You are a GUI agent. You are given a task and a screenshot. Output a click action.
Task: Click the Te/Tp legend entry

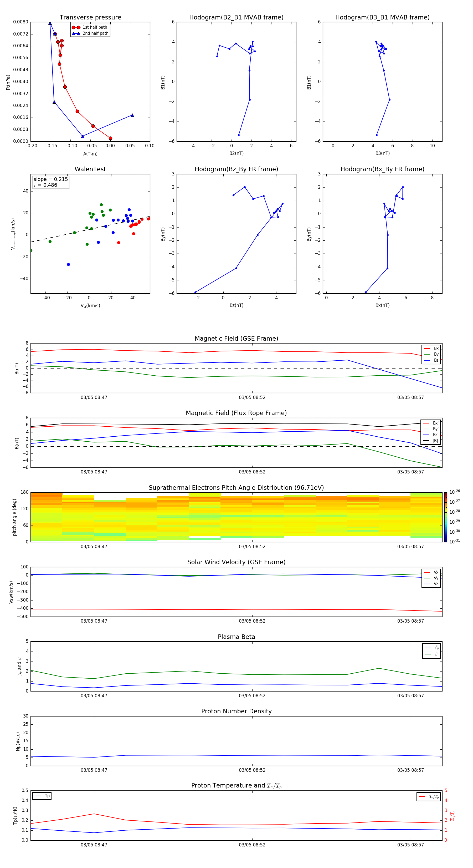pyautogui.click(x=429, y=796)
